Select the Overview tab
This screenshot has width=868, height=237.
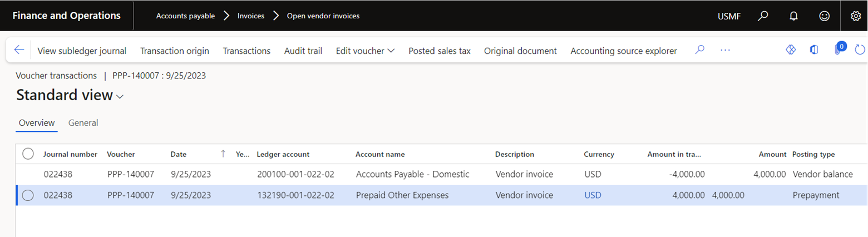tap(37, 123)
